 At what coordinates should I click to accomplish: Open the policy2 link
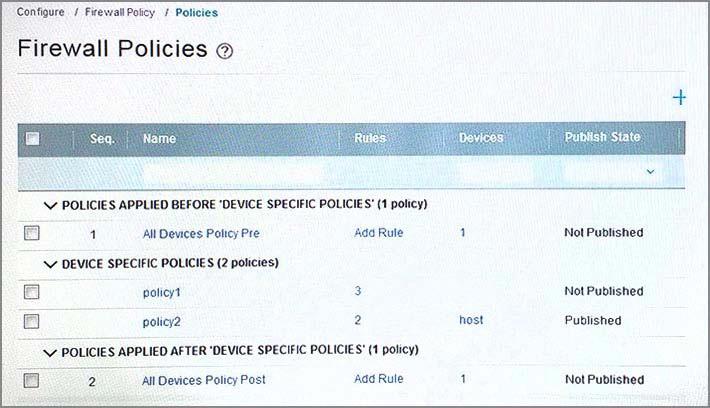click(x=162, y=322)
